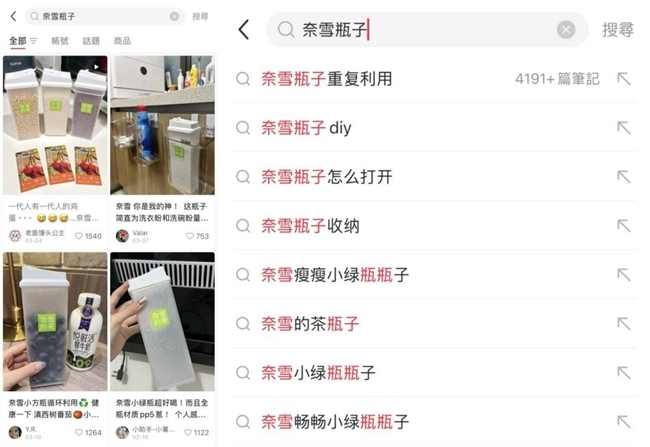Tap arrow icon next to 奈雪的茶瓶子
The width and height of the screenshot is (650, 447).
coord(623,323)
